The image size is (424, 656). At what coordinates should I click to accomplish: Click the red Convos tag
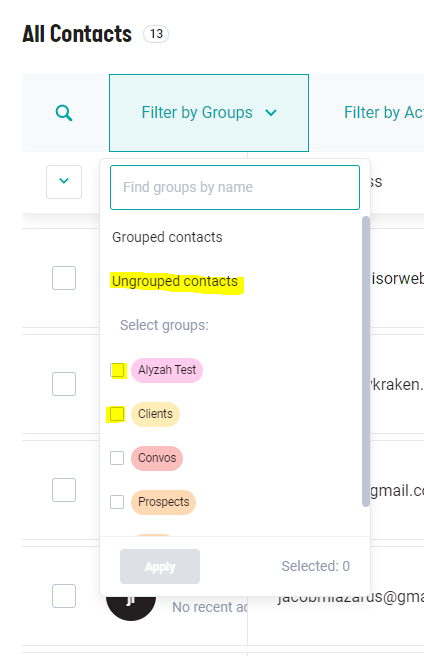(x=157, y=458)
